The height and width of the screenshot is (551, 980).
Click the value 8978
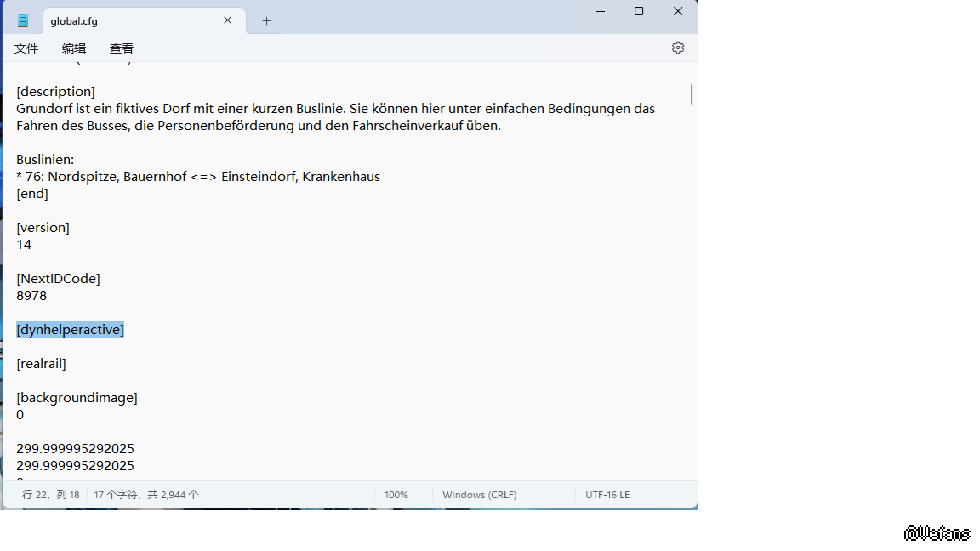[x=31, y=296]
